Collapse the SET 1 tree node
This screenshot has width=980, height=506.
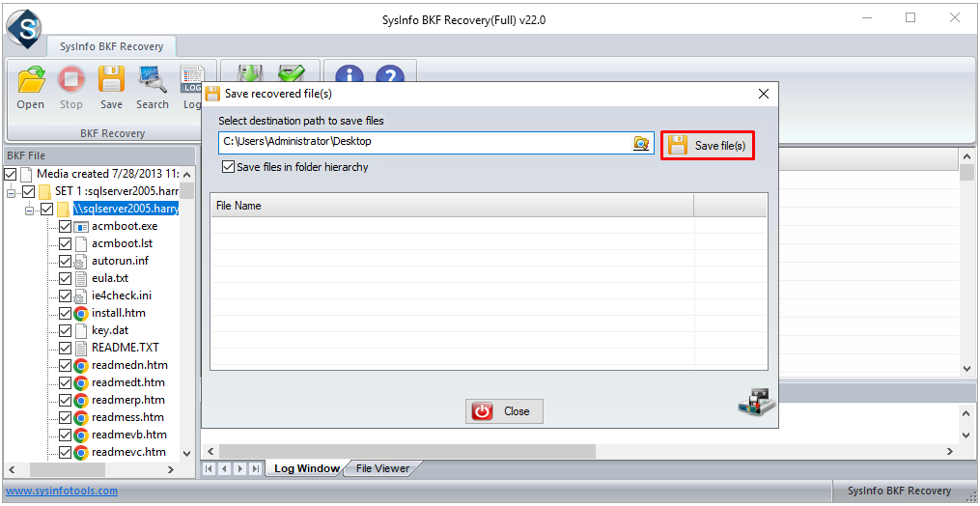[x=11, y=192]
